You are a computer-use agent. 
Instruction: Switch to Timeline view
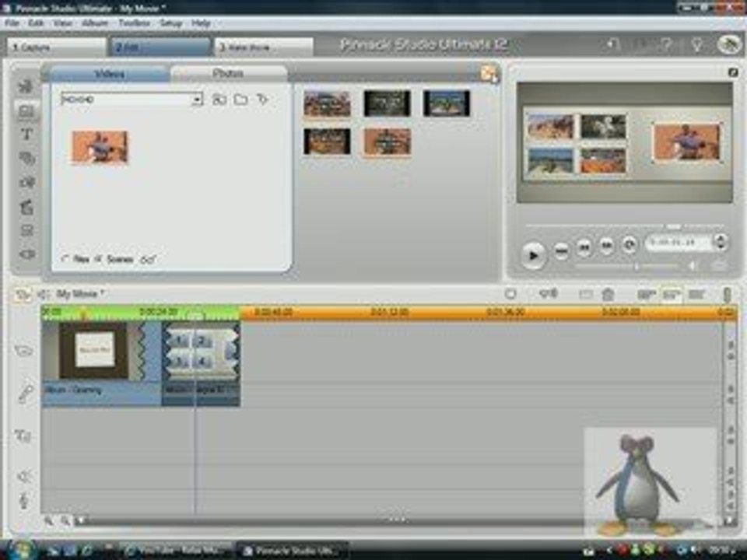pos(671,294)
